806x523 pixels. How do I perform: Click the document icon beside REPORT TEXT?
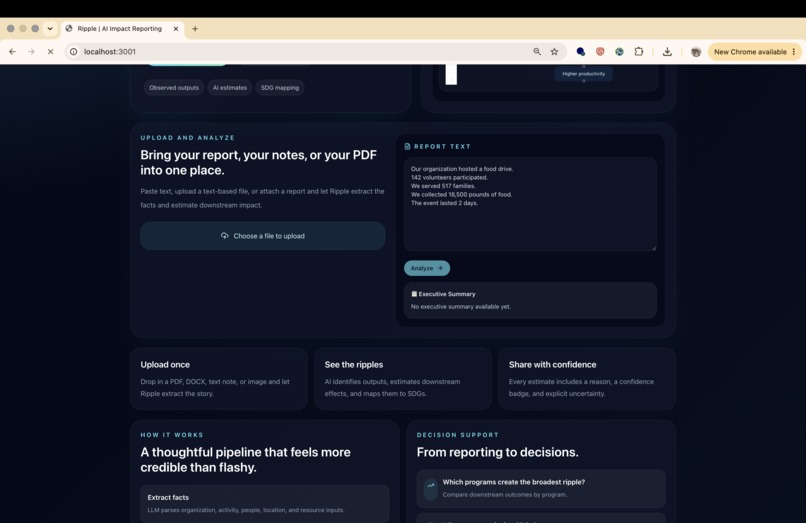click(408, 147)
